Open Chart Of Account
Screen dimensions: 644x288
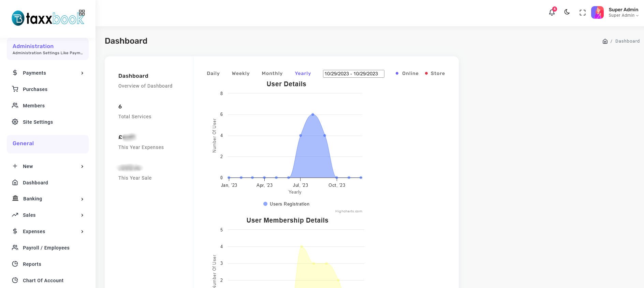pos(43,281)
